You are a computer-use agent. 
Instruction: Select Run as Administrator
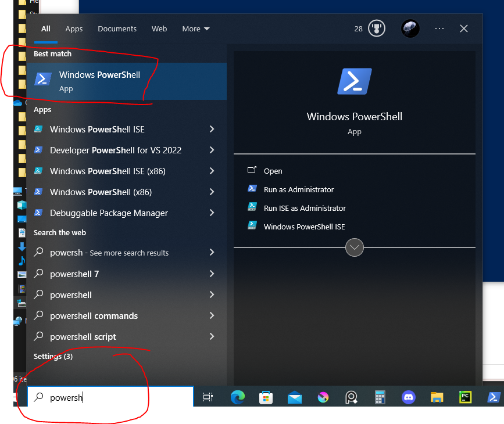299,189
